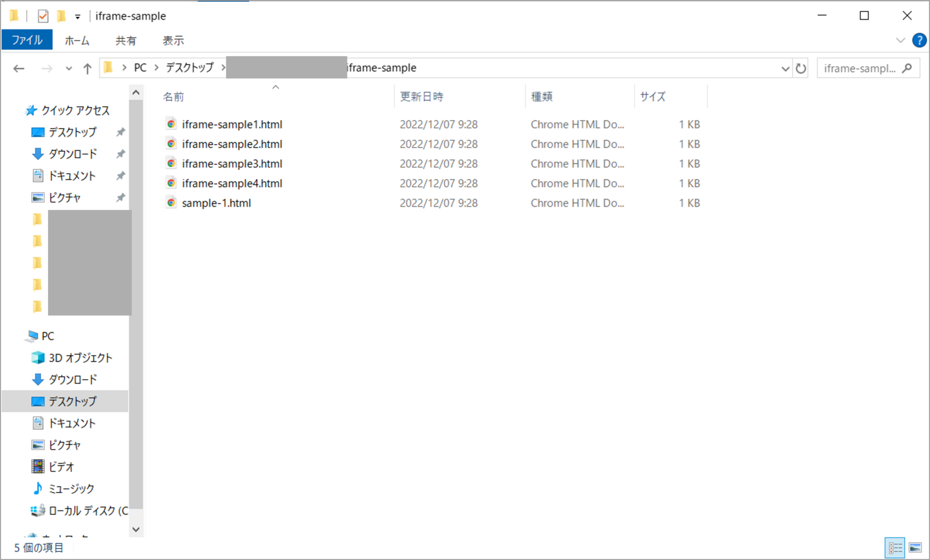
Task: Open the ファイル menu tab
Action: (x=27, y=40)
